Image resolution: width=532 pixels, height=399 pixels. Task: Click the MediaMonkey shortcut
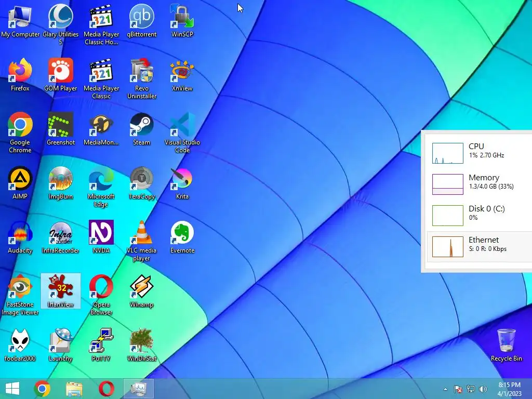tap(101, 129)
